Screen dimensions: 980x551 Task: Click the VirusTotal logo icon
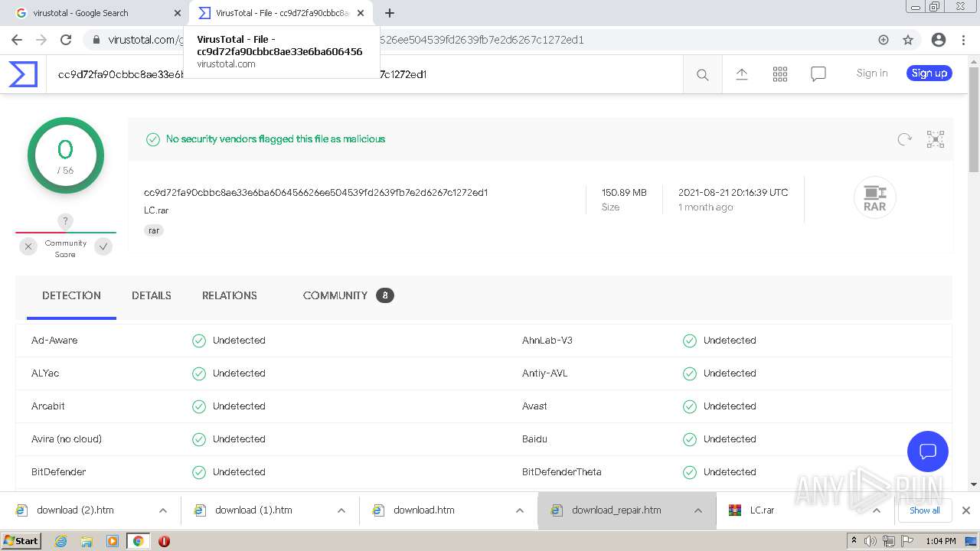(23, 74)
